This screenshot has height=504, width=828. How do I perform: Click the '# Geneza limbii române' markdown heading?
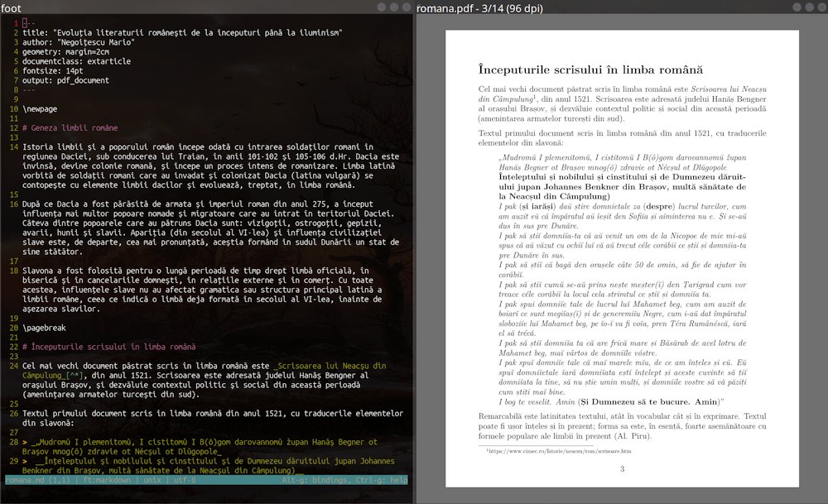[x=70, y=127]
